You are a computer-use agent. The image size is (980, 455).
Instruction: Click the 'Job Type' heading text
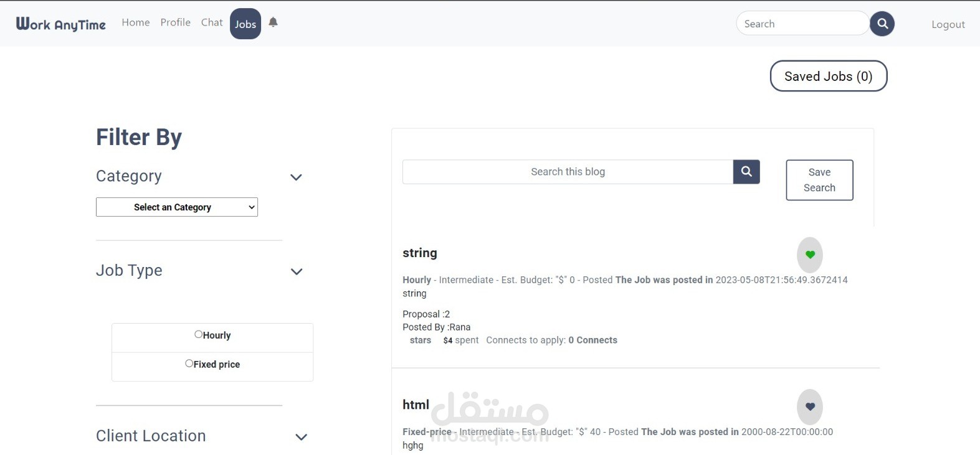129,270
